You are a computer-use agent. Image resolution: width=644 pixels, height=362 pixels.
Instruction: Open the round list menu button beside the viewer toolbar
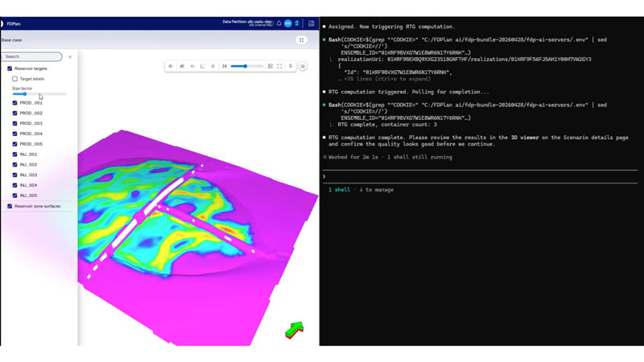303,66
